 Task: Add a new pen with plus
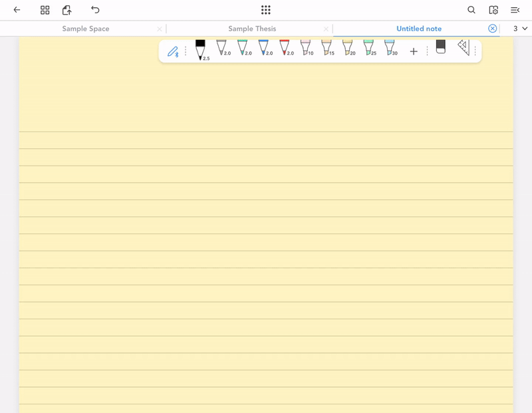(x=413, y=52)
